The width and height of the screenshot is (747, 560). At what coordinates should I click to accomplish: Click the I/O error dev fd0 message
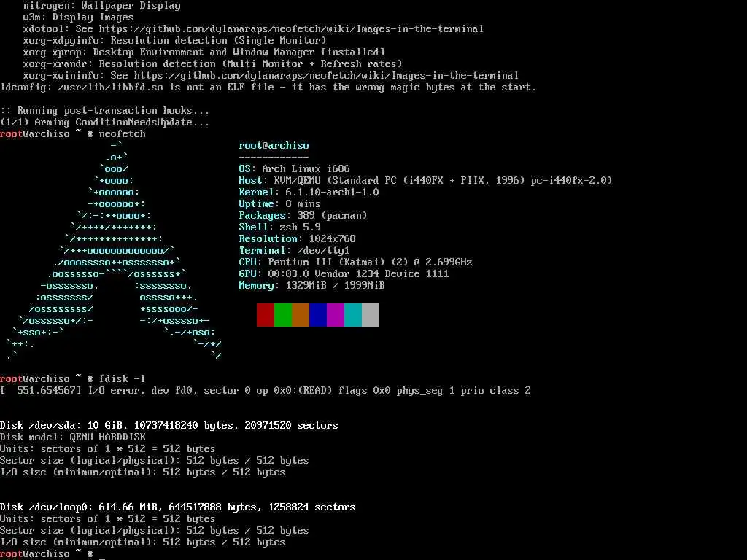(x=266, y=391)
